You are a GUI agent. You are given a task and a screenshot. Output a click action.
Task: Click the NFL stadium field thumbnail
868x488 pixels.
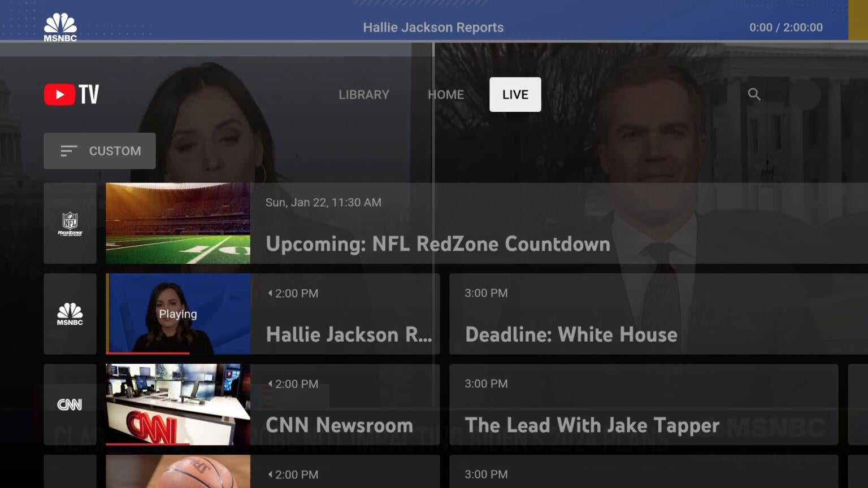178,223
